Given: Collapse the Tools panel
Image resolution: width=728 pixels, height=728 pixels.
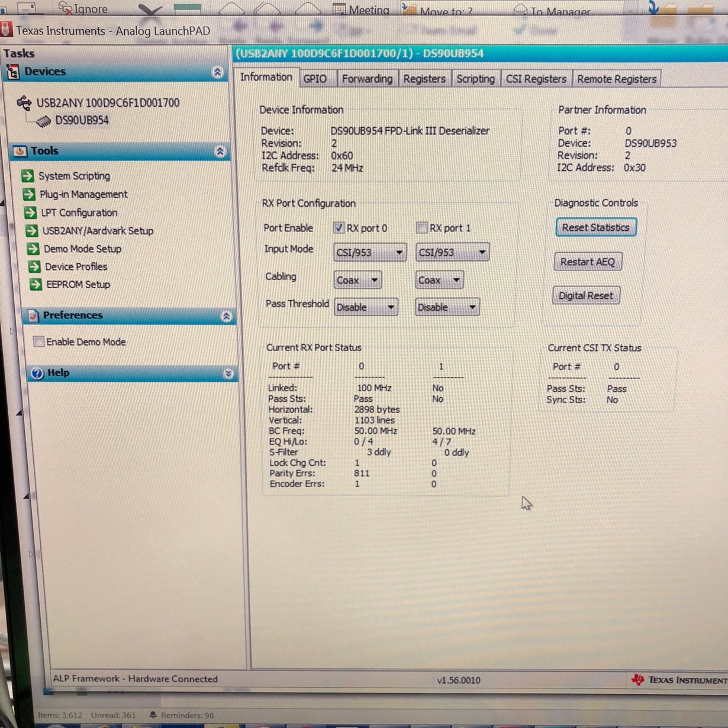Looking at the screenshot, I should point(220,152).
